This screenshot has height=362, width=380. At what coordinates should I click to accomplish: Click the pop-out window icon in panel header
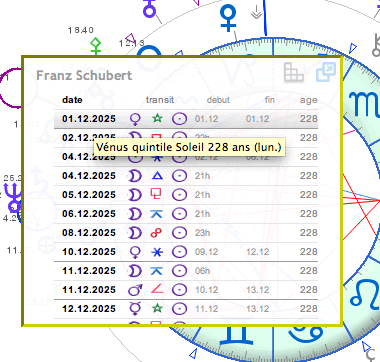[326, 72]
